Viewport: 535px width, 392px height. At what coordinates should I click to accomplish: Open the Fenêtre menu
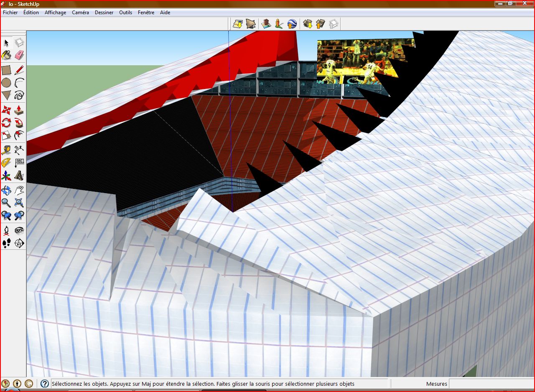point(146,13)
